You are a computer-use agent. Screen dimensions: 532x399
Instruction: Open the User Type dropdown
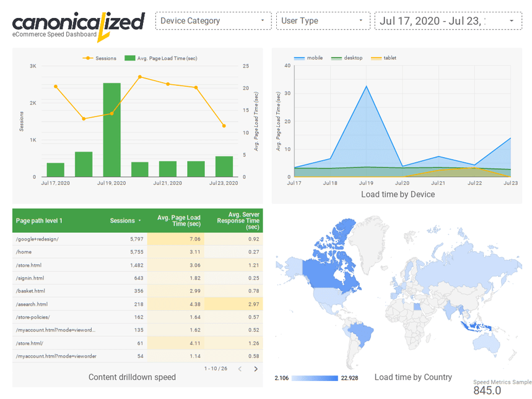322,20
